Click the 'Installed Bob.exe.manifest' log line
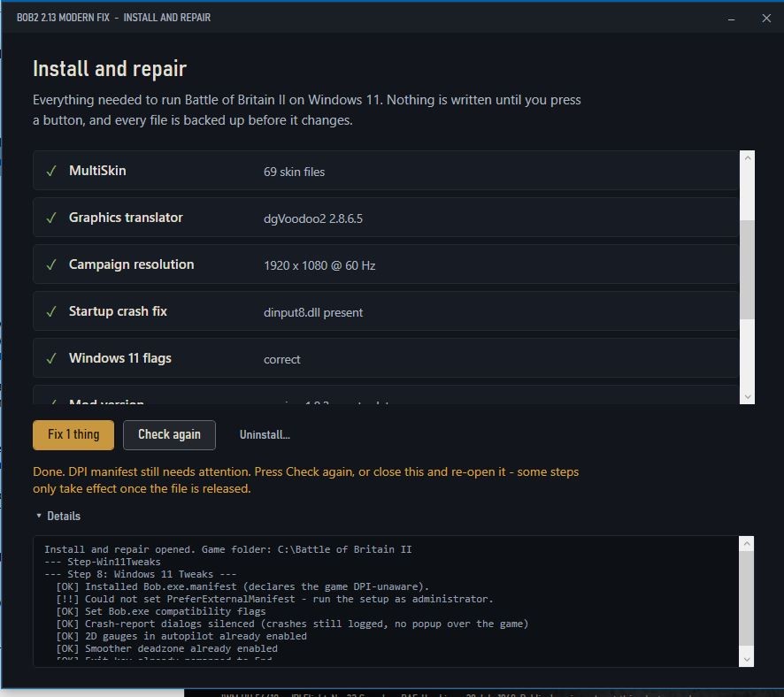This screenshot has width=784, height=697. coord(242,586)
